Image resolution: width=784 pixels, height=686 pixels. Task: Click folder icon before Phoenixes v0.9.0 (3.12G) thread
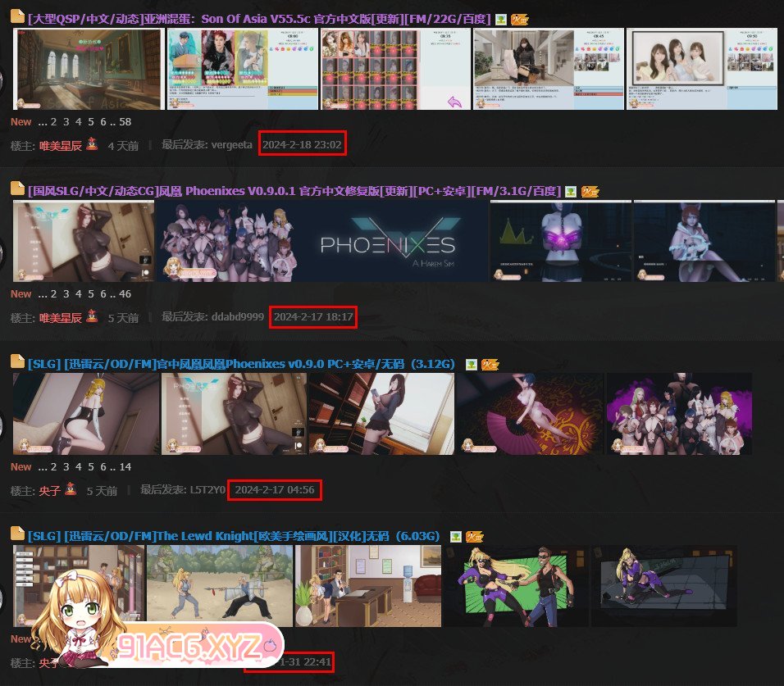pyautogui.click(x=17, y=363)
